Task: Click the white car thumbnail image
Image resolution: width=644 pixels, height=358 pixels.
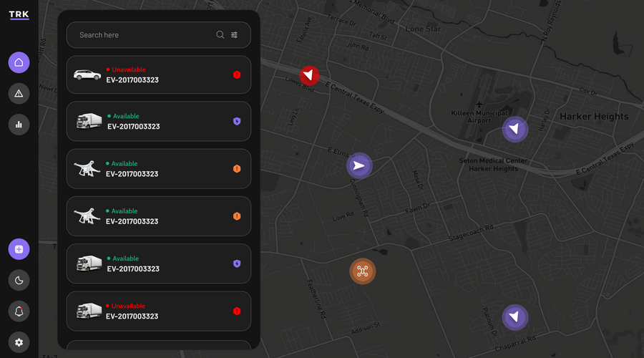Action: [87, 74]
